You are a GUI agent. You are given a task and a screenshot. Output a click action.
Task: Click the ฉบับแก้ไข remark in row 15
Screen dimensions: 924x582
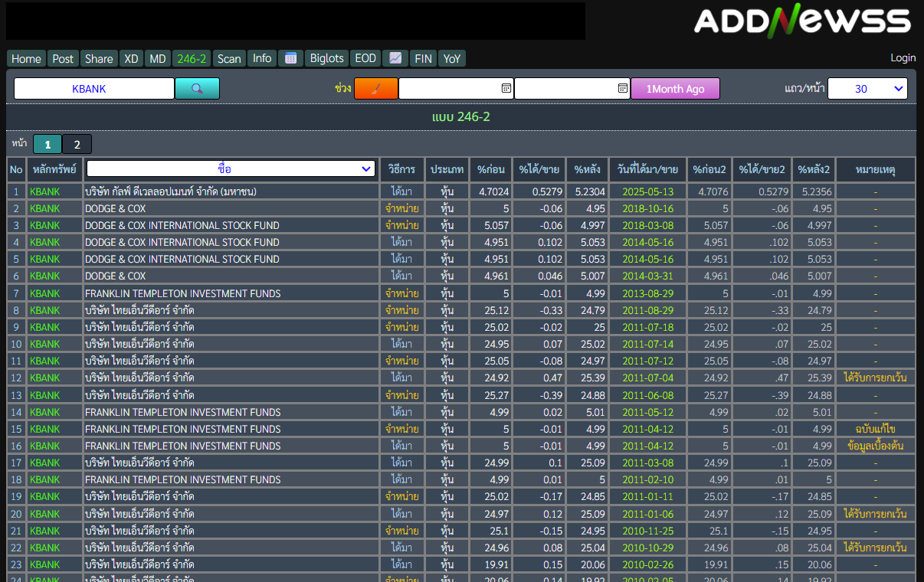point(876,429)
